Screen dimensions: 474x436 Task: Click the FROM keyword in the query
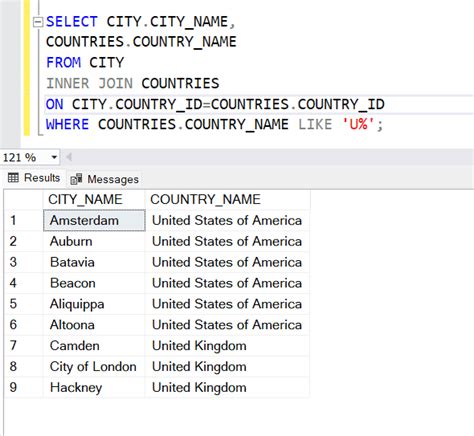(x=63, y=63)
